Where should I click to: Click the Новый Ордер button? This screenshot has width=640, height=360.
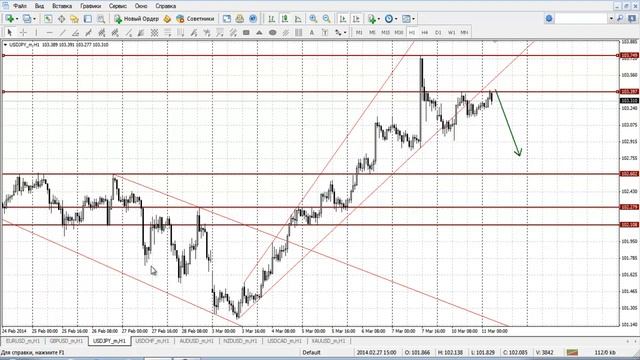[136, 19]
